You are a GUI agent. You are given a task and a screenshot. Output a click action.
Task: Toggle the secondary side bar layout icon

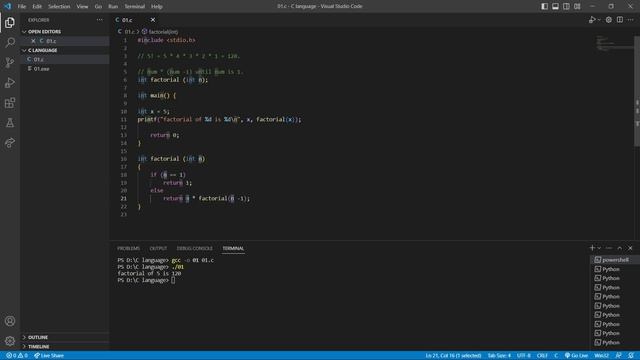(567, 7)
